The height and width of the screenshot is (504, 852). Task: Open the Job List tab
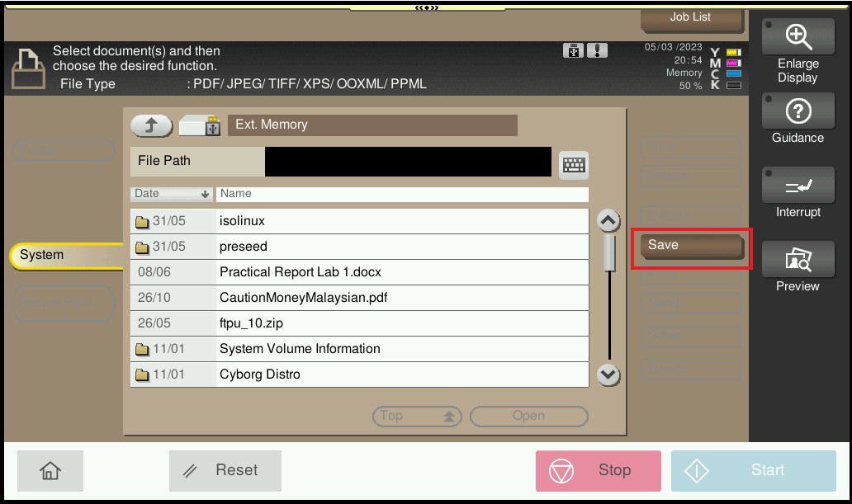pyautogui.click(x=691, y=17)
